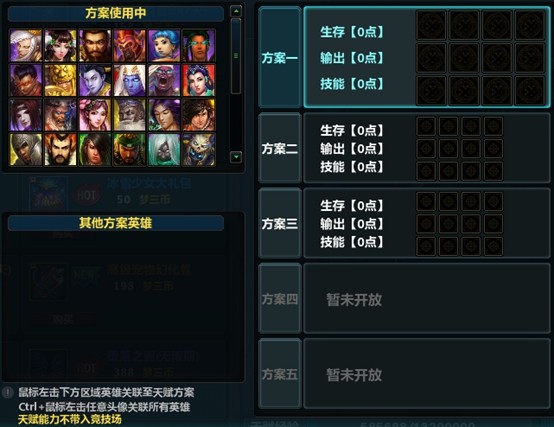Choose the red-helmeted warrior hero portrait
Image resolution: width=554 pixels, height=427 pixels.
coord(129,46)
